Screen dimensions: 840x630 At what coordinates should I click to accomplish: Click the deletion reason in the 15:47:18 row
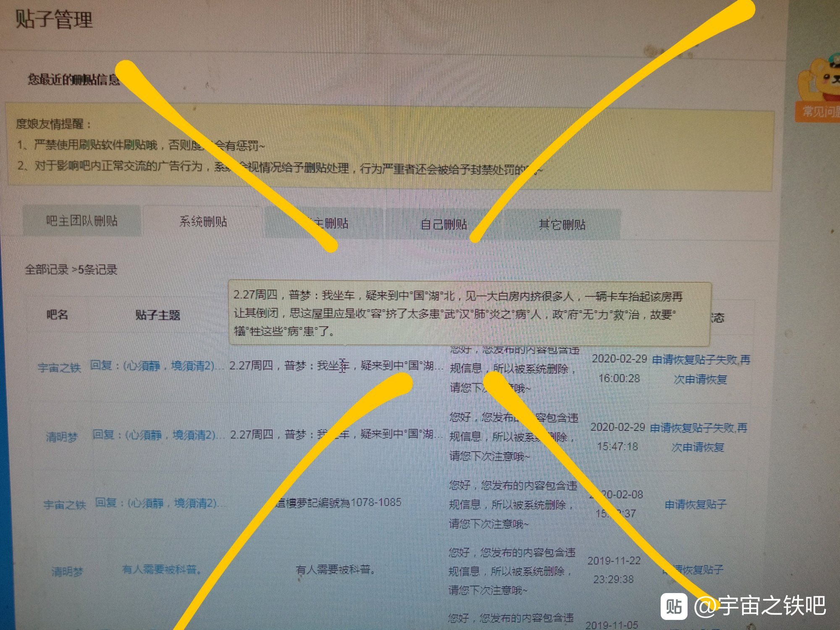click(x=514, y=437)
